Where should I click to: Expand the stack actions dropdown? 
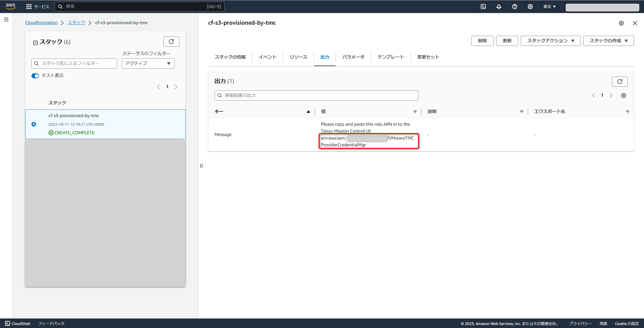pyautogui.click(x=550, y=41)
